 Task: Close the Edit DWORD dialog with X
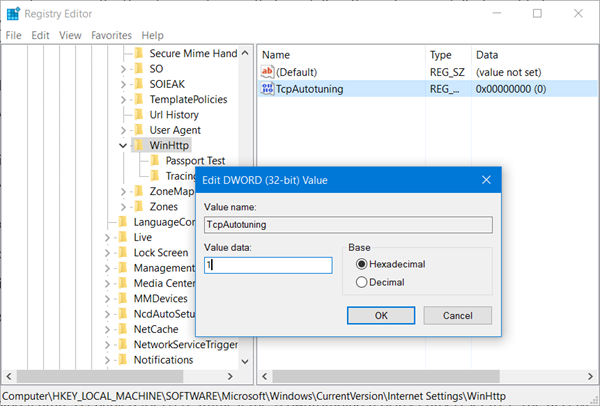(x=486, y=180)
